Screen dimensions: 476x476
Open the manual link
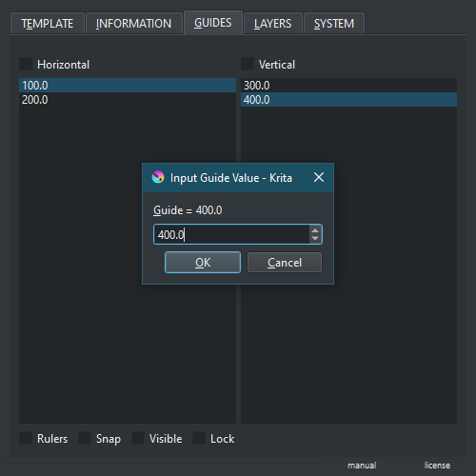click(362, 466)
